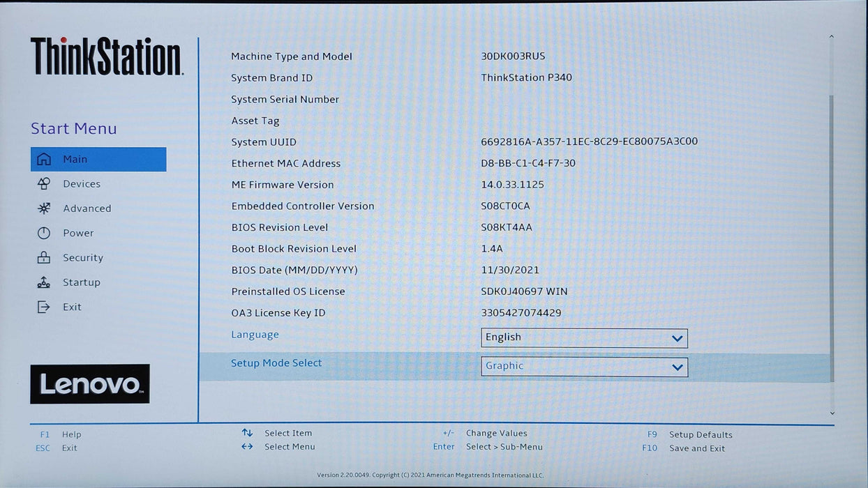Click the MAC address D8-BB-C1-C4-F7-30

click(528, 163)
